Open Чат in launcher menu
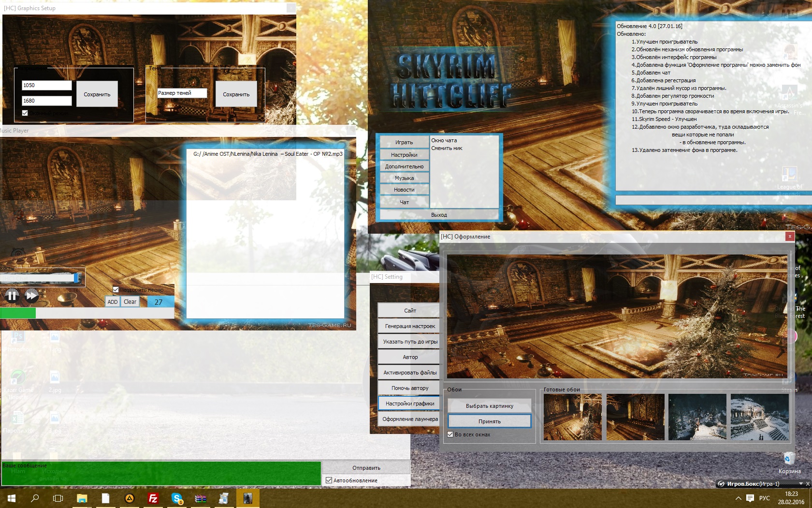Screen dimensions: 812x508 click(x=405, y=202)
